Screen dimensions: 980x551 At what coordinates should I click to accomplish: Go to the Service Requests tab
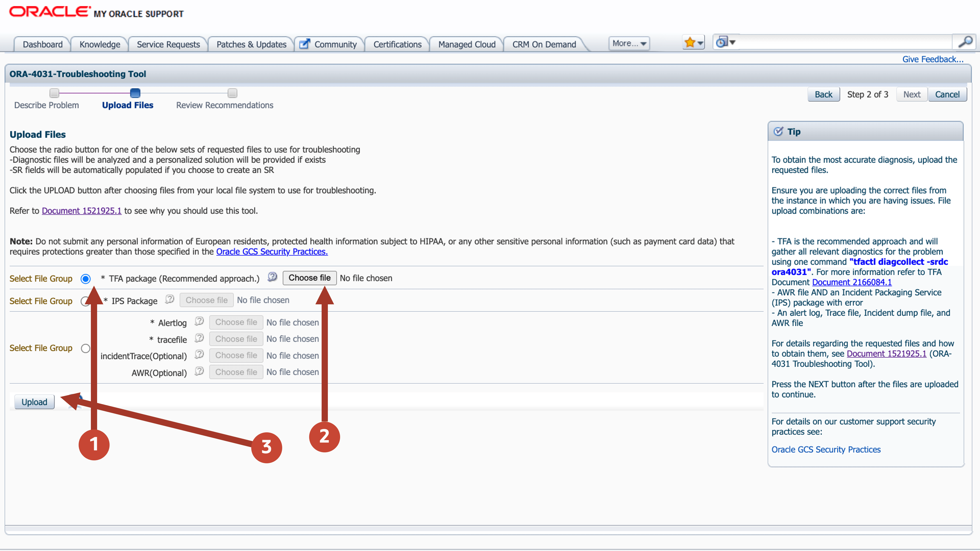pyautogui.click(x=168, y=45)
